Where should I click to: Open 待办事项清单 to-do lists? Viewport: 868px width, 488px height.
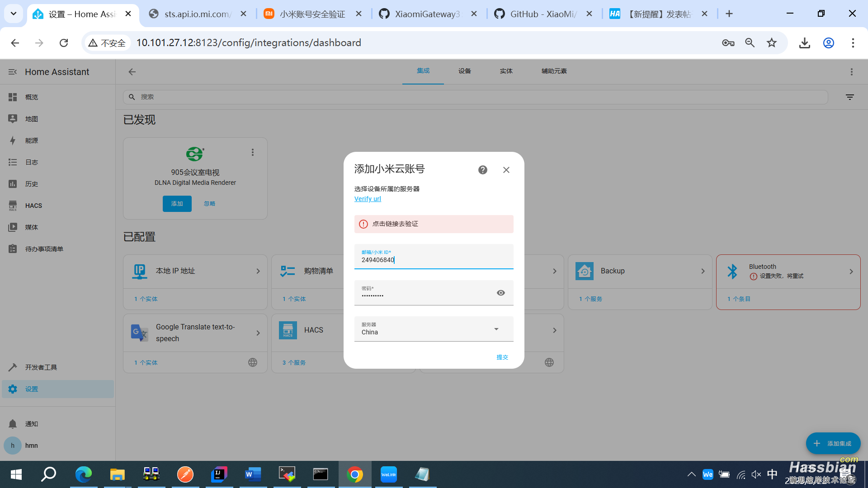tap(58, 249)
